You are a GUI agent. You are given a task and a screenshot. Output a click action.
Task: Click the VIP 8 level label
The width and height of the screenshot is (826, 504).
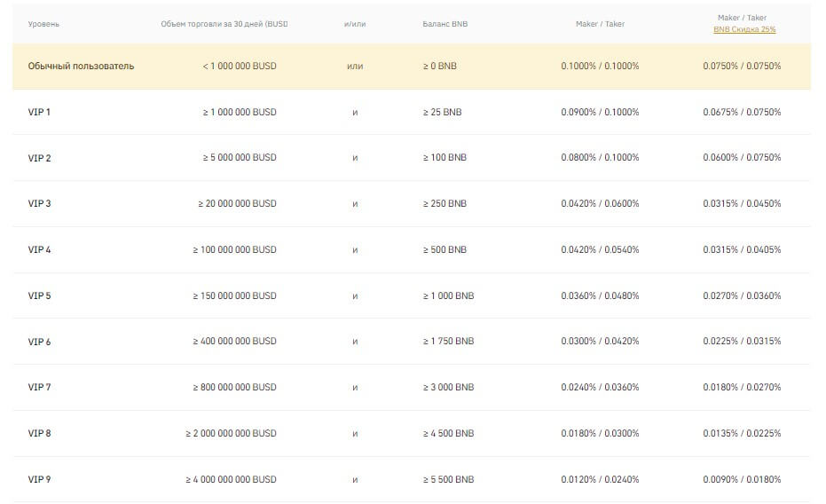click(x=40, y=434)
